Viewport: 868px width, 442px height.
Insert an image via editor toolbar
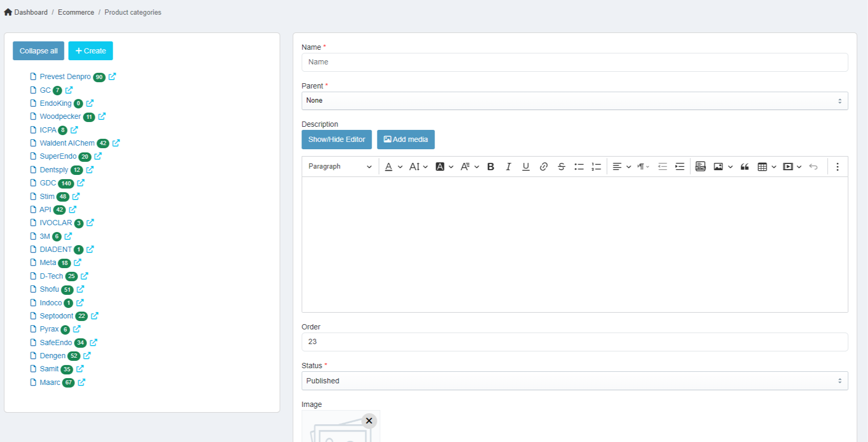pos(718,167)
